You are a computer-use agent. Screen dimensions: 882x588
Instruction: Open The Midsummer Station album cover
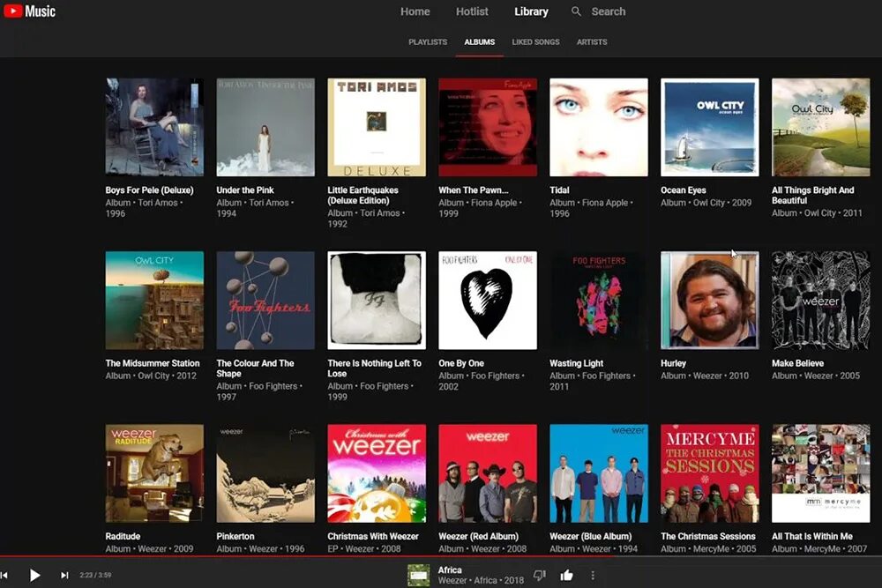pos(154,301)
